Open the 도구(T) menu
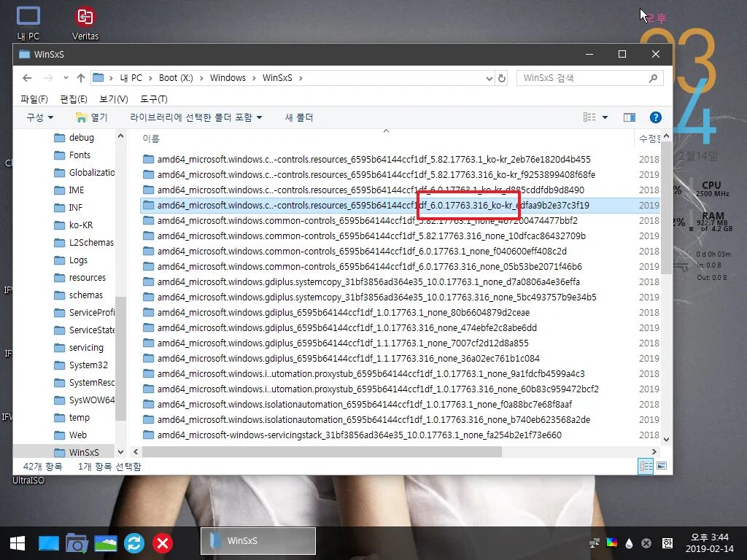This screenshot has height=560, width=747. (x=153, y=99)
